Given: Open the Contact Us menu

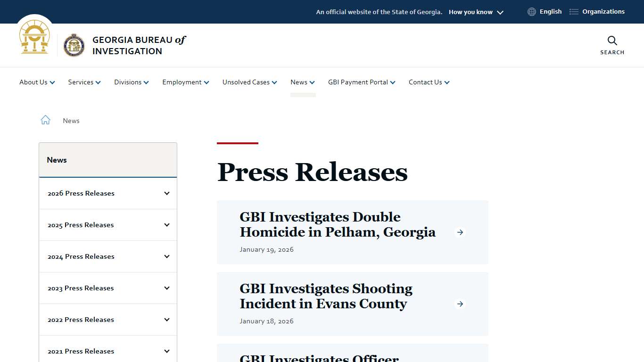Looking at the screenshot, I should (x=429, y=82).
